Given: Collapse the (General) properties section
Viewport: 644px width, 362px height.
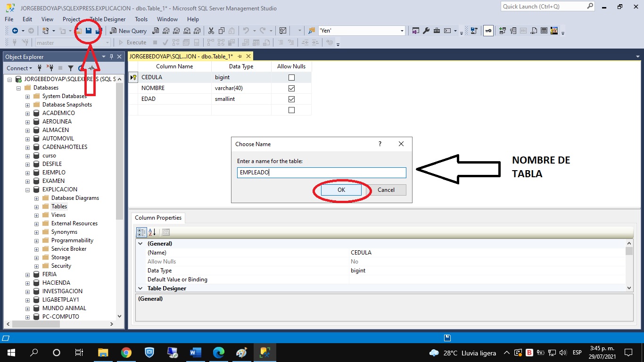Looking at the screenshot, I should tap(140, 244).
